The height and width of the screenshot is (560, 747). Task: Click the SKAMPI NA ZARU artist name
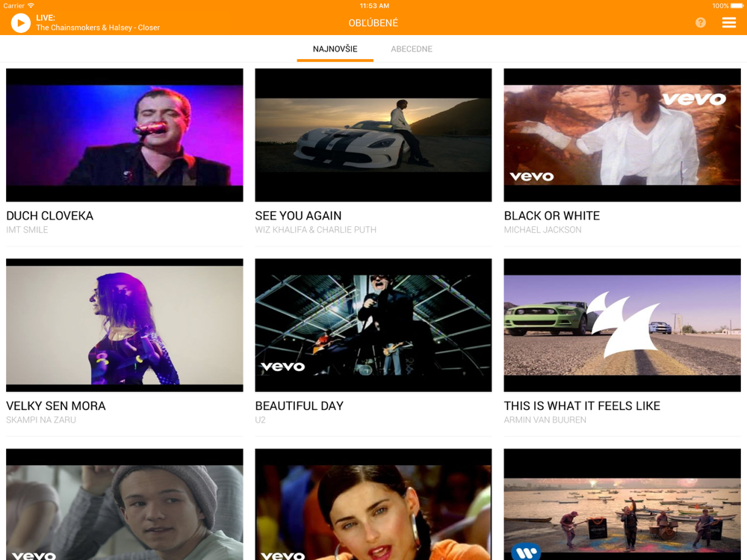pos(41,420)
